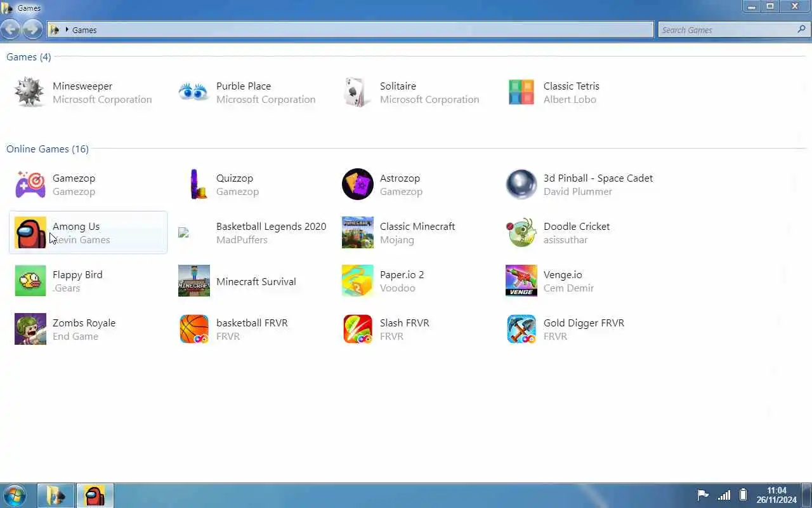The width and height of the screenshot is (812, 508).
Task: Click the Classic Minecraft title
Action: click(417, 226)
